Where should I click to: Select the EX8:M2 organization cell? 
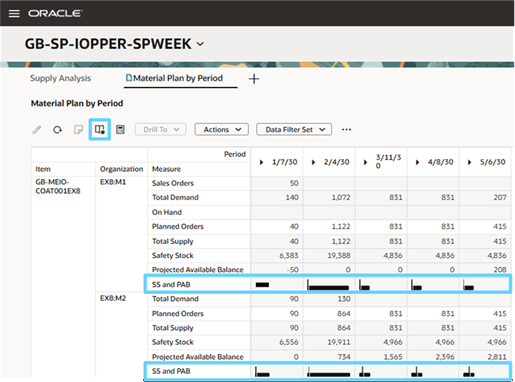click(x=113, y=298)
